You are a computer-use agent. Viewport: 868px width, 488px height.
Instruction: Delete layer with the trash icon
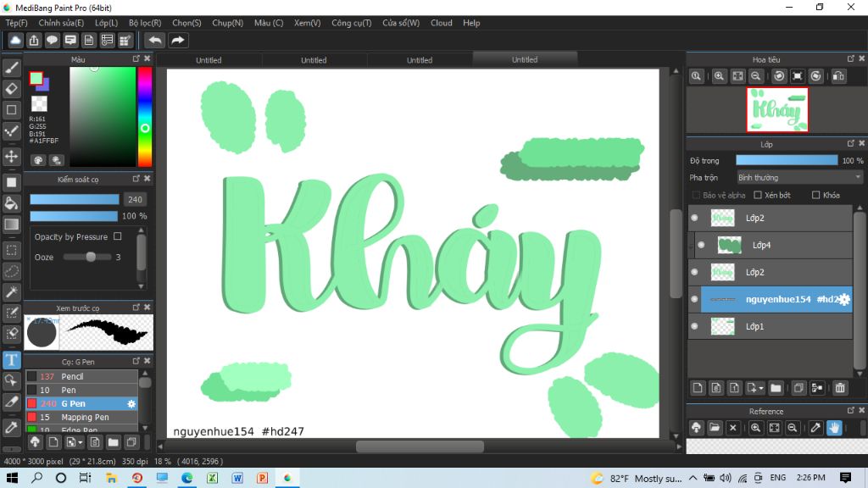click(840, 388)
